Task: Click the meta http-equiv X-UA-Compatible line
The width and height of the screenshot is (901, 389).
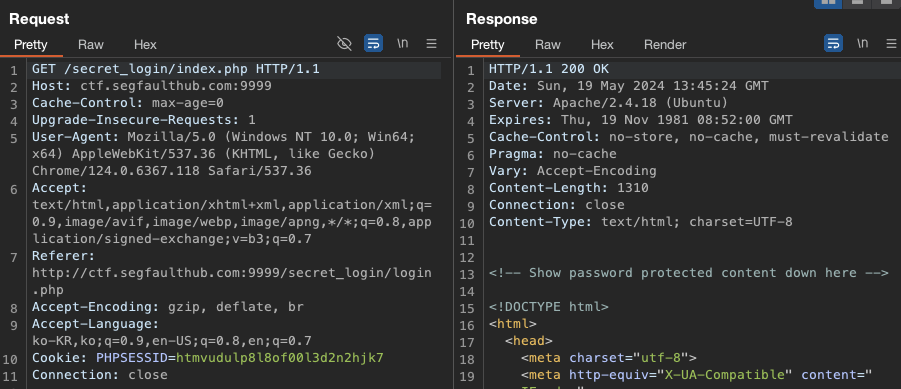Action: click(x=696, y=375)
